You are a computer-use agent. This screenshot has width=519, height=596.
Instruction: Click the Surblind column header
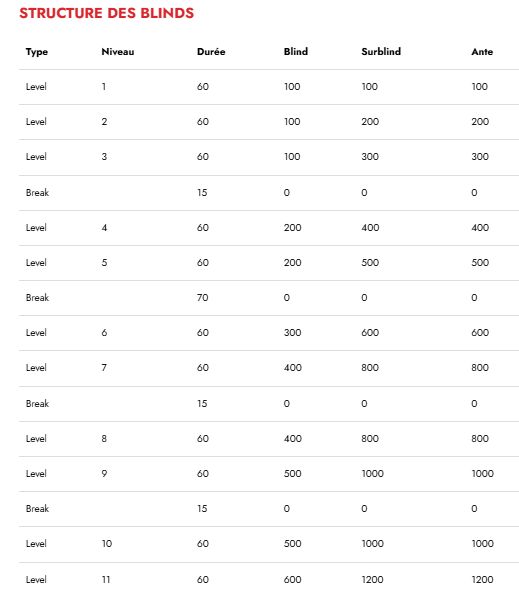coord(381,52)
